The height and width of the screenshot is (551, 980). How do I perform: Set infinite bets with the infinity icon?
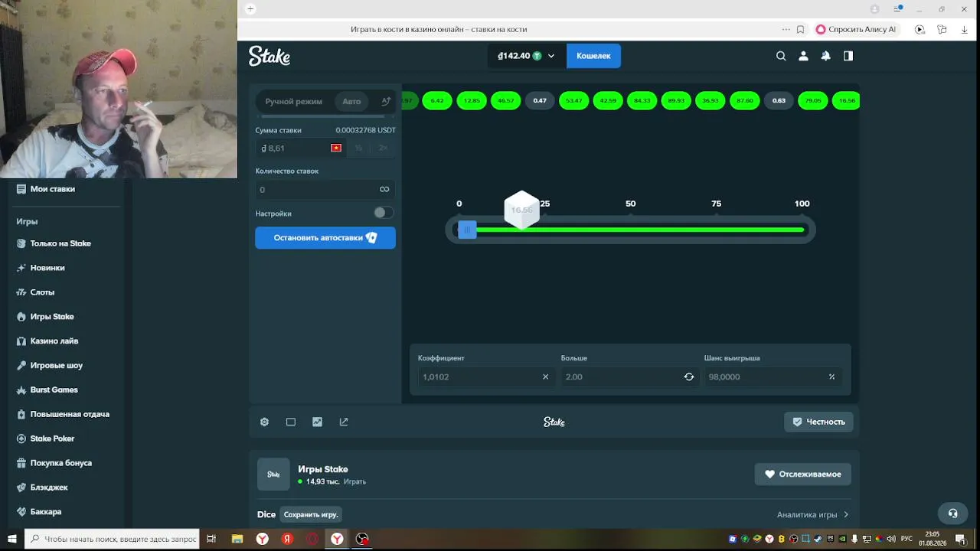coord(384,190)
